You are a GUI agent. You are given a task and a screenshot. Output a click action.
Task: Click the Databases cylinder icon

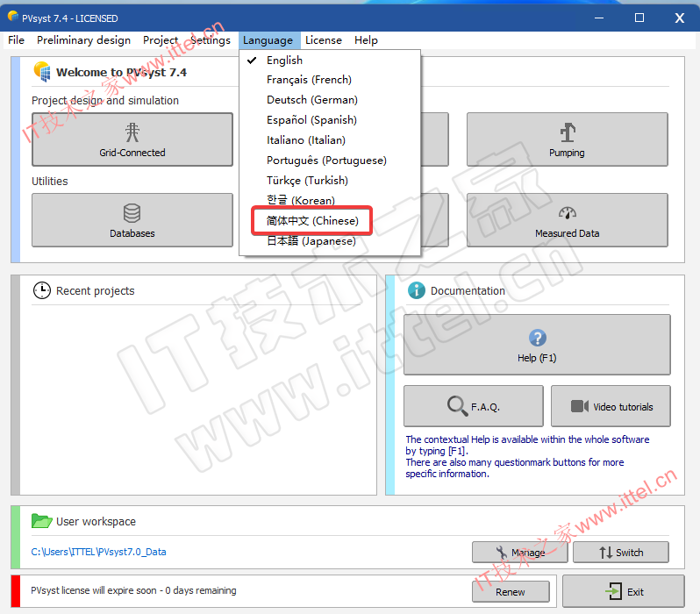tap(132, 213)
